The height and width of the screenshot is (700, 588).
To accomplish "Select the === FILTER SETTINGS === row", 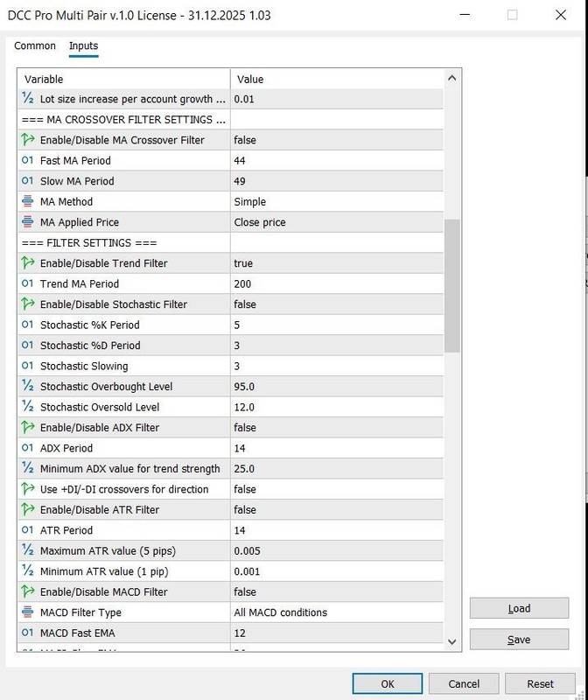I will pos(231,242).
